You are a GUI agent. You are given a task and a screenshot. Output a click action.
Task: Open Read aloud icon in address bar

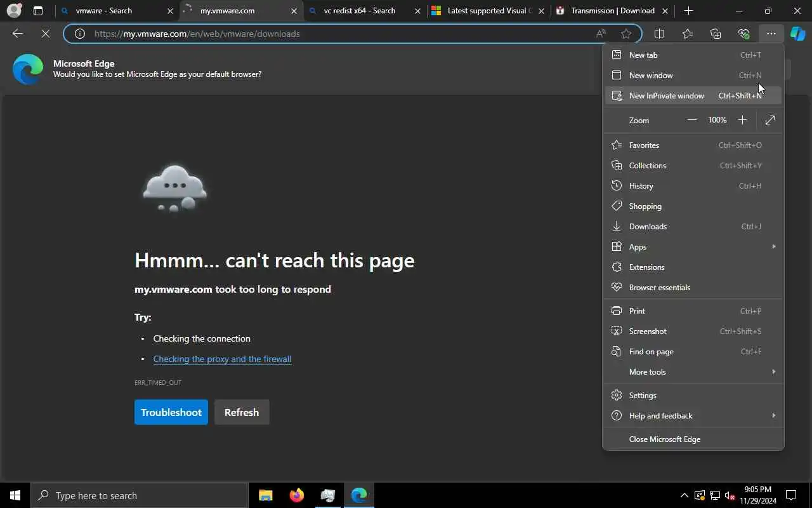pyautogui.click(x=601, y=34)
